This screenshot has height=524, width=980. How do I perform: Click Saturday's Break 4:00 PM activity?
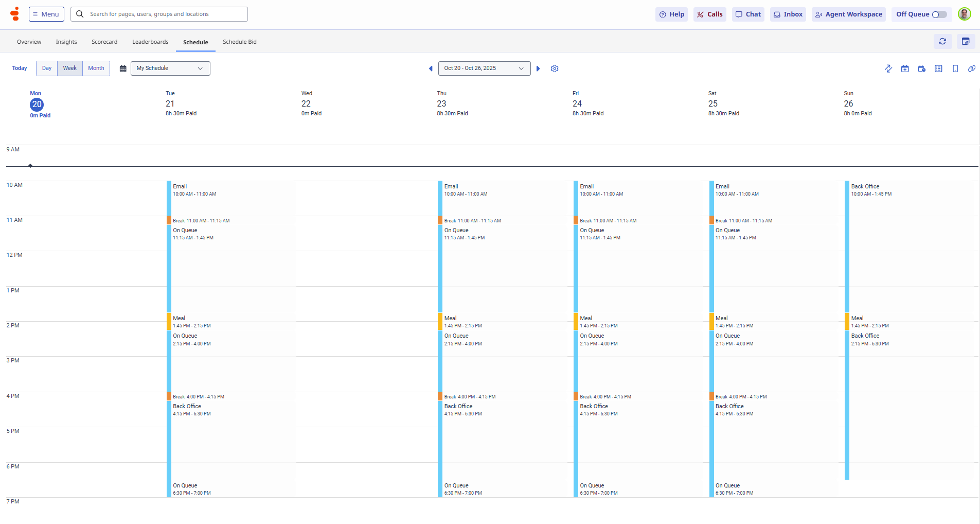pyautogui.click(x=774, y=396)
